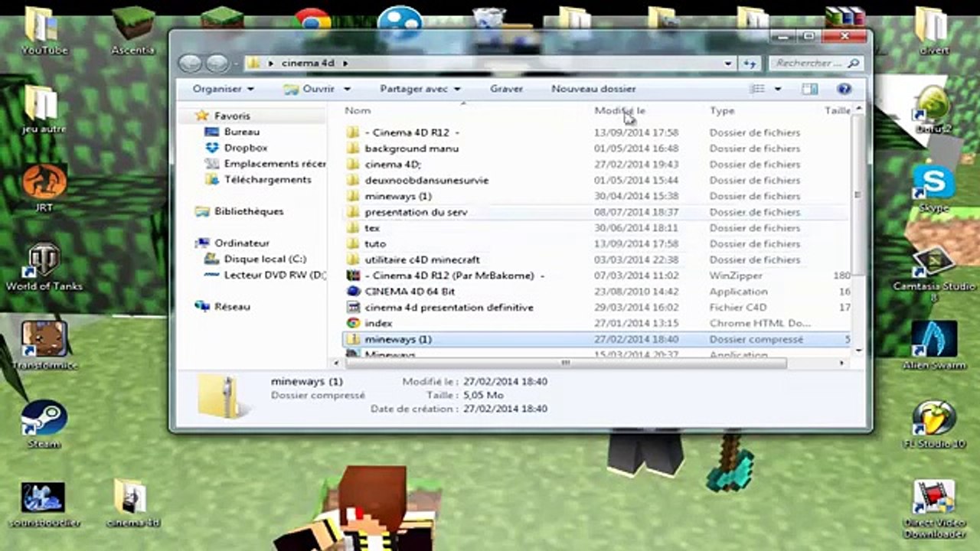
Task: Click the Graver toolbar item
Action: pyautogui.click(x=507, y=89)
